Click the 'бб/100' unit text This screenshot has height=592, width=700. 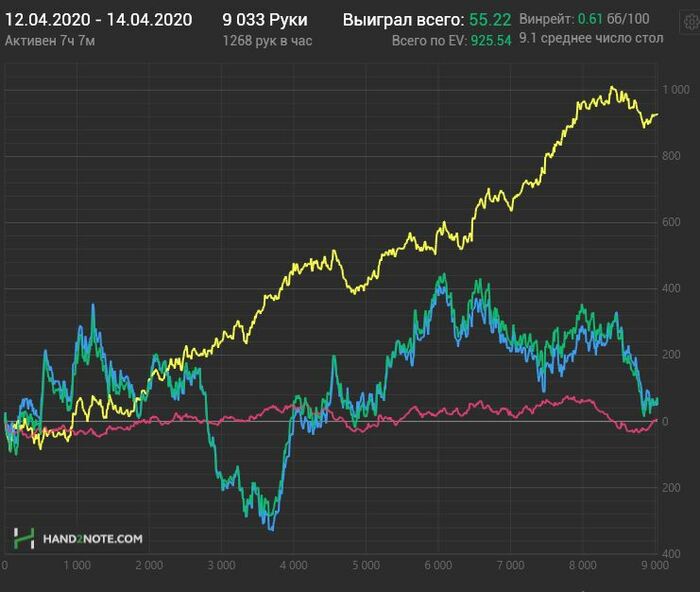point(628,19)
